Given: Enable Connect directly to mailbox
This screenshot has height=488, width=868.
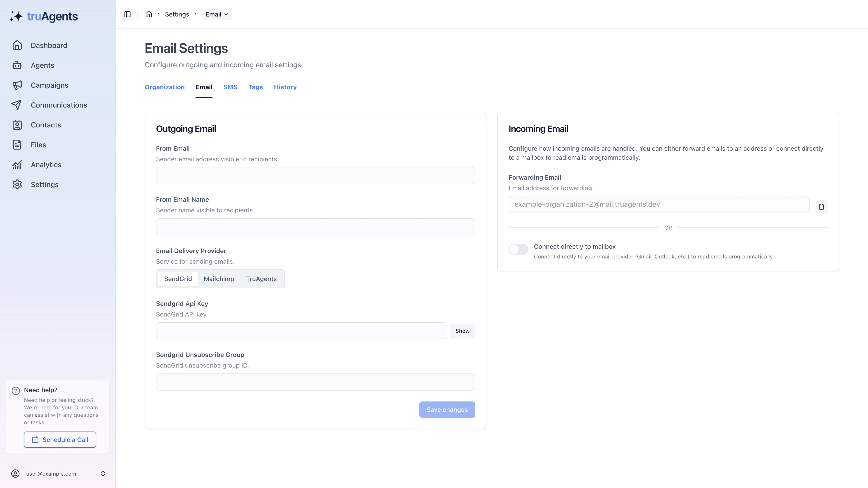Looking at the screenshot, I should click(x=518, y=249).
